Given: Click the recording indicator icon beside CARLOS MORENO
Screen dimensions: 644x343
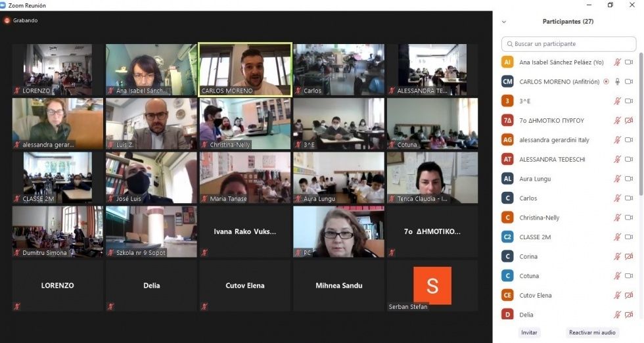Looking at the screenshot, I should pos(606,81).
